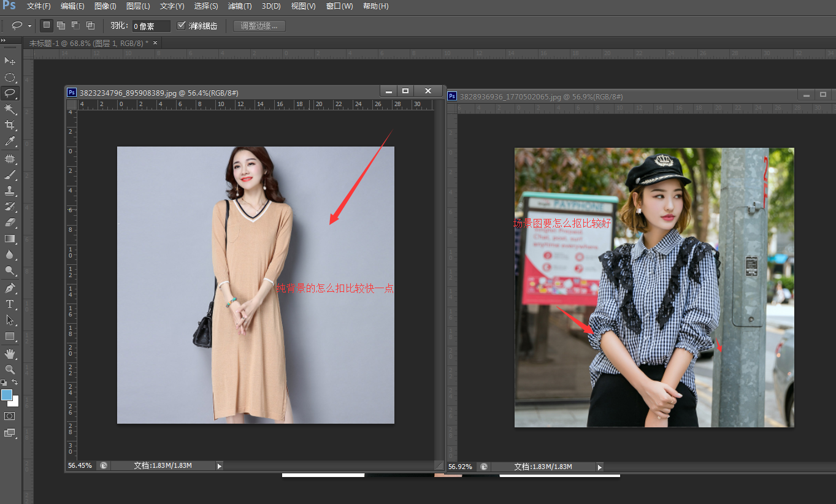The image size is (836, 504).
Task: Choose the Clone Stamp tool
Action: point(10,190)
